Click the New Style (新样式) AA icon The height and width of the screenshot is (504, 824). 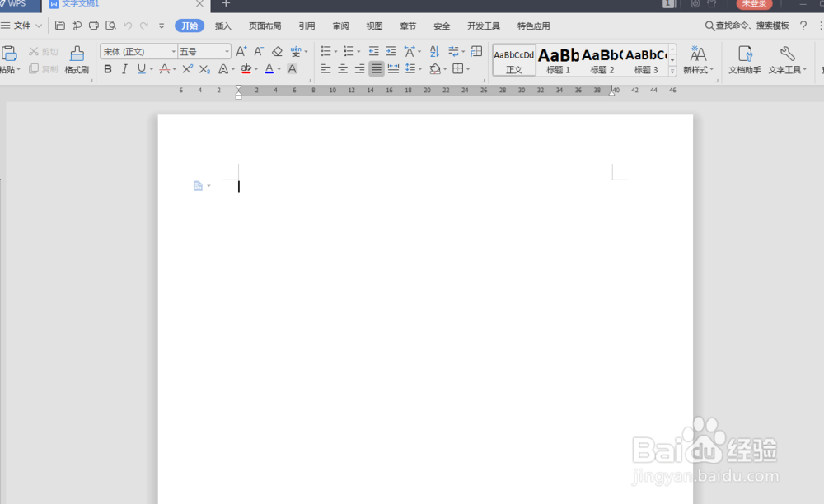pos(698,59)
